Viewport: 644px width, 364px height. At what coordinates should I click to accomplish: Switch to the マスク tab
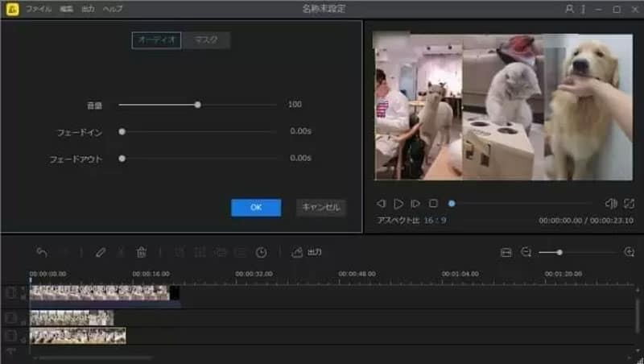206,40
